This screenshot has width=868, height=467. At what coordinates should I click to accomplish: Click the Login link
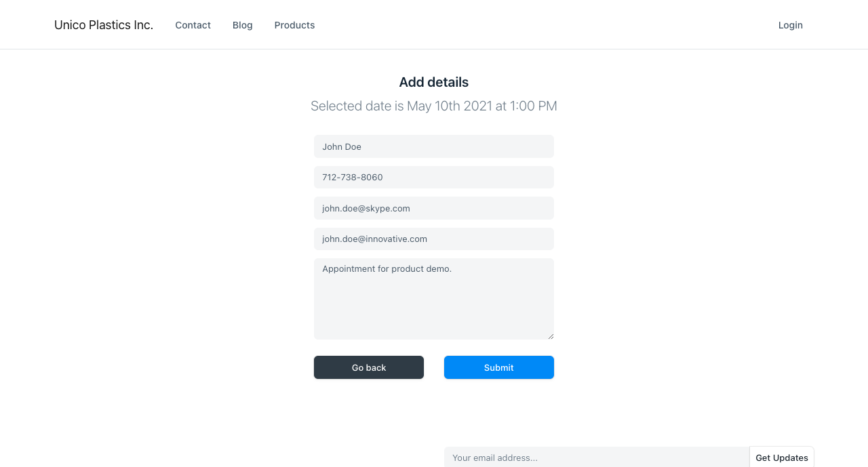tap(790, 25)
